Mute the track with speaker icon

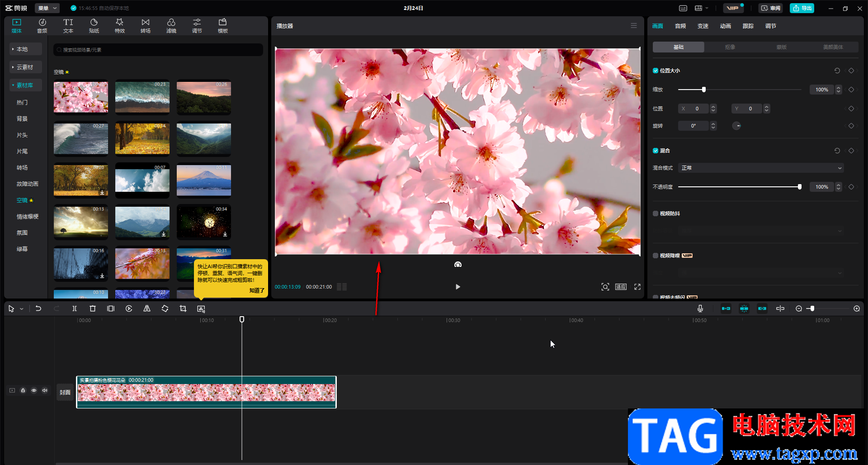click(x=45, y=390)
